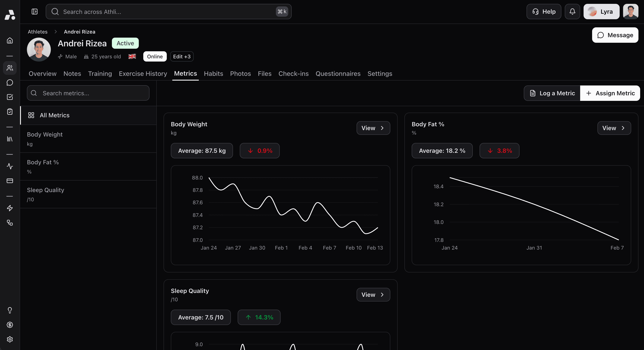Click the notification bell icon

click(x=572, y=12)
